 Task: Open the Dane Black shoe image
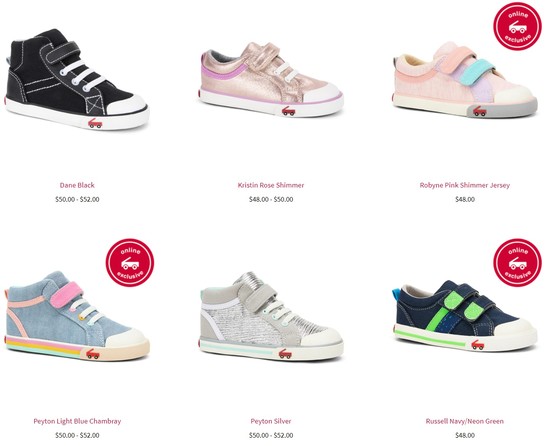77,80
